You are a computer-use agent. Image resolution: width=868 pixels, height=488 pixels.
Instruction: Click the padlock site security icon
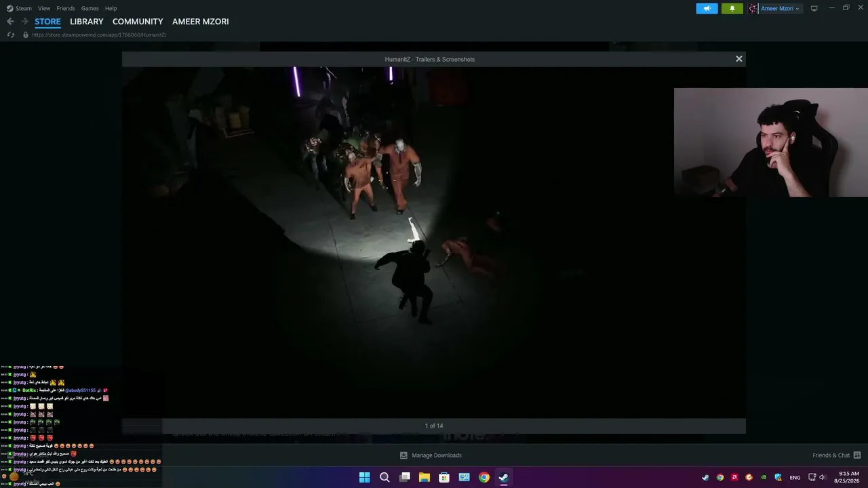(26, 35)
